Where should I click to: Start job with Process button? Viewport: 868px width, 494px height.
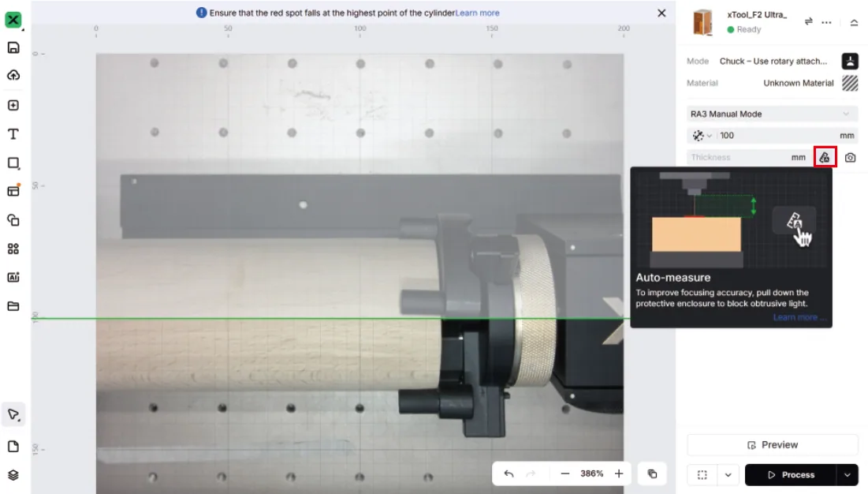point(791,474)
